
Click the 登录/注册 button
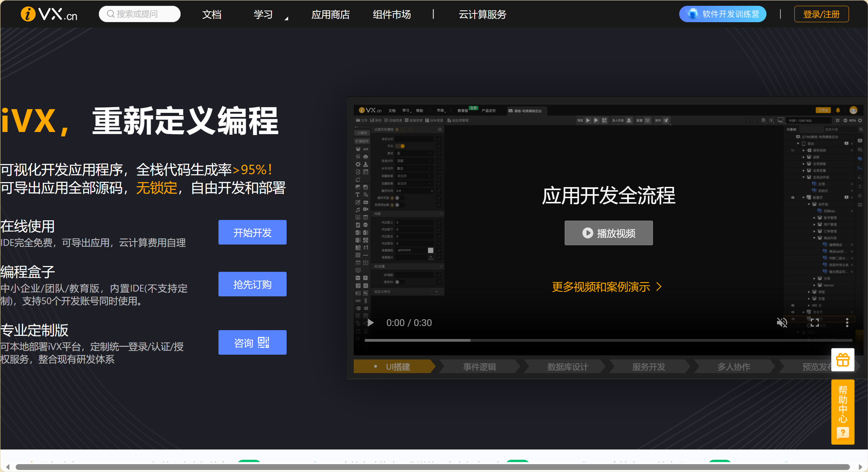pos(821,14)
